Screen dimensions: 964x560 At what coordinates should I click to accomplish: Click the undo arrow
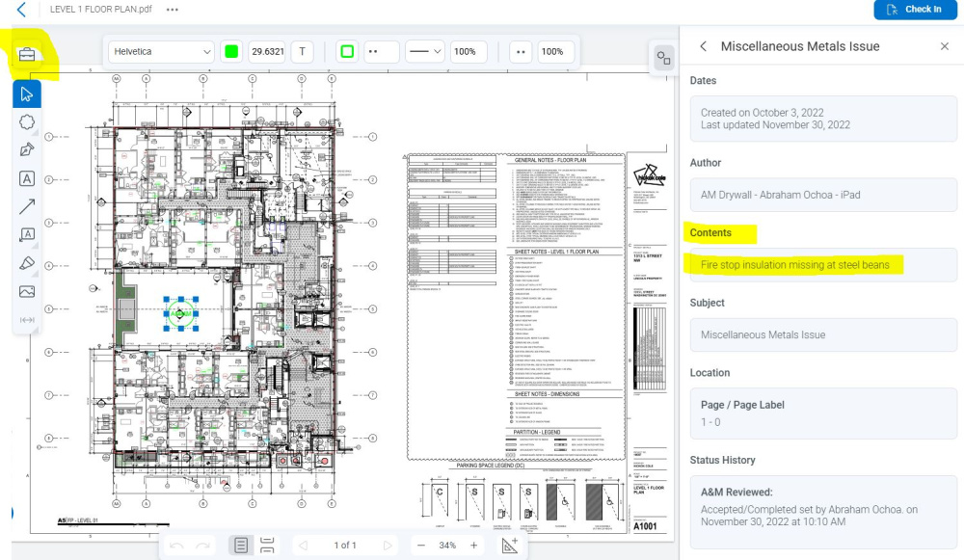tap(176, 546)
